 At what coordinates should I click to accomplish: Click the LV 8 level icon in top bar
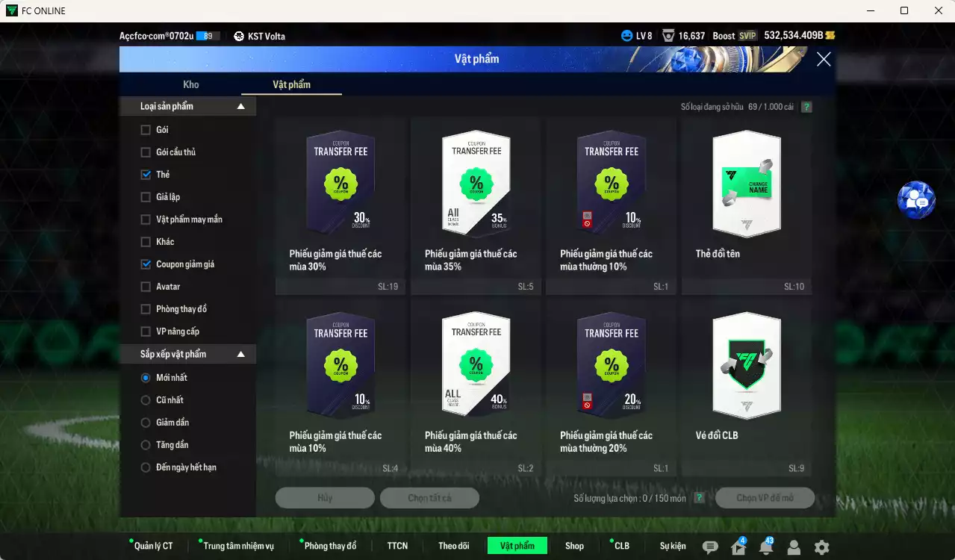(x=633, y=35)
